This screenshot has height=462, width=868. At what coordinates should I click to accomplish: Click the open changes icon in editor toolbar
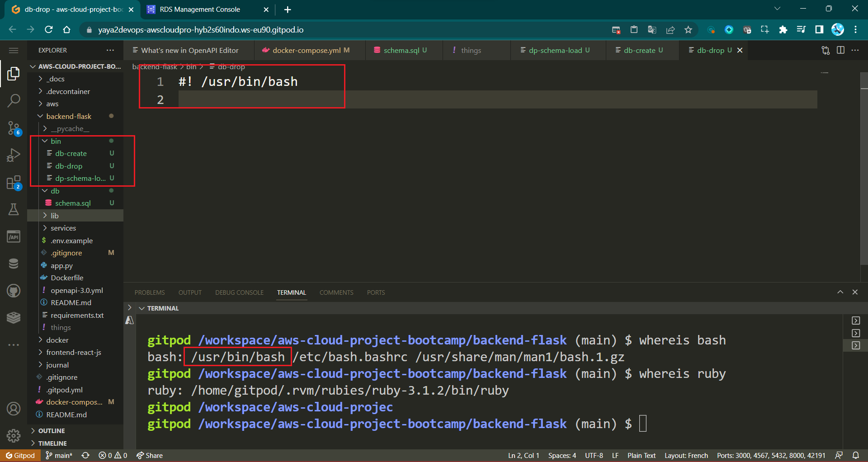click(x=826, y=50)
